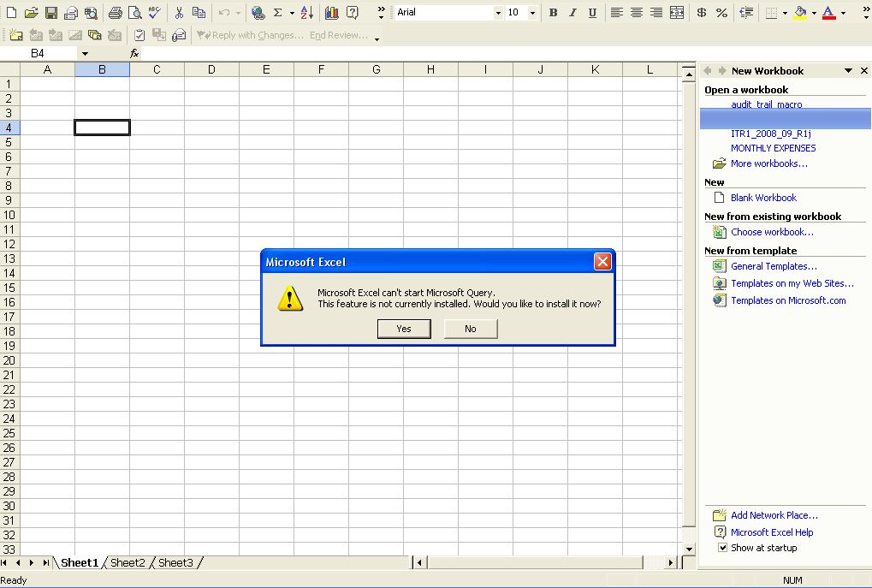
Task: Click the Show All Comments icon
Action: (94, 35)
